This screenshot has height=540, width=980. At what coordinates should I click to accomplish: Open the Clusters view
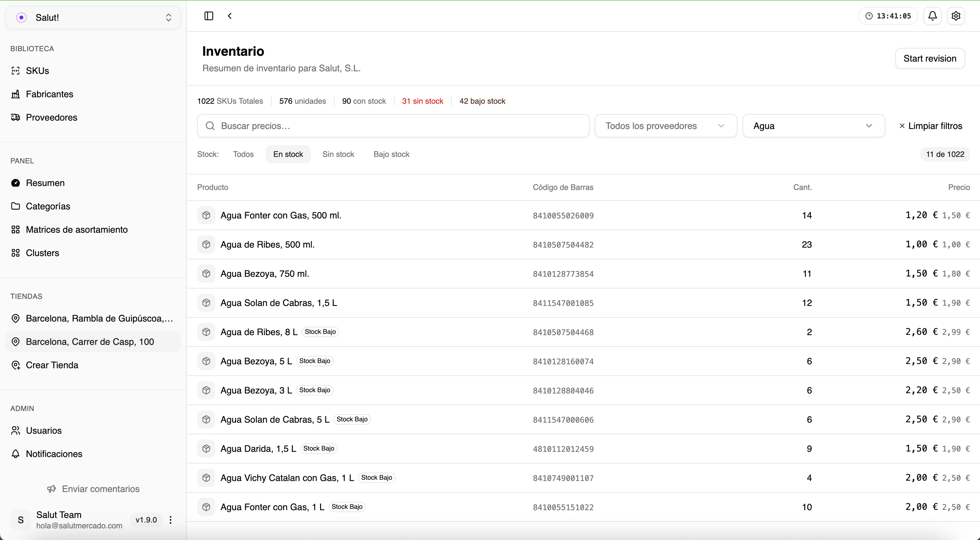[42, 253]
